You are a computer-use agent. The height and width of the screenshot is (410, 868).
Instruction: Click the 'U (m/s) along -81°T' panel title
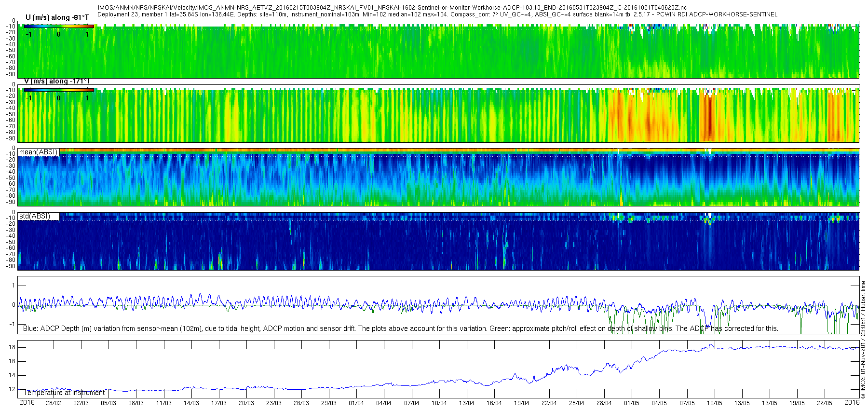pos(57,17)
